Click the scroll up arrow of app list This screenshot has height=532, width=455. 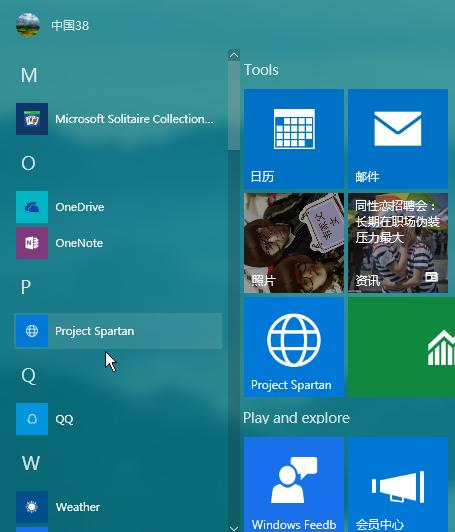234,55
